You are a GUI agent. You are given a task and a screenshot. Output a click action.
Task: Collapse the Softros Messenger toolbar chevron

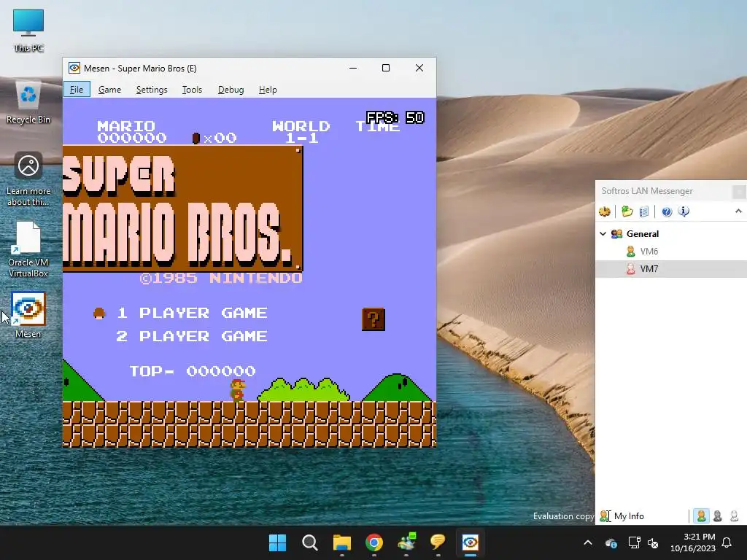(738, 211)
